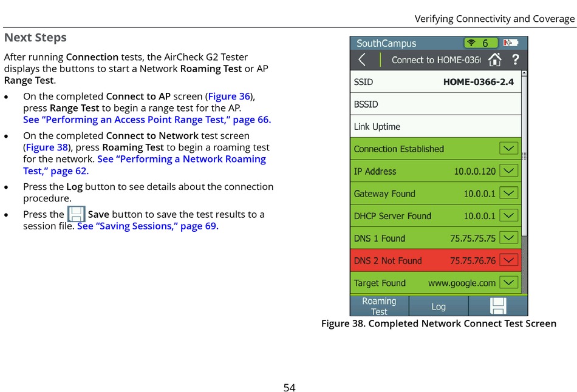The height and width of the screenshot is (392, 577).
Task: Go back with the left chevron icon
Action: [362, 59]
